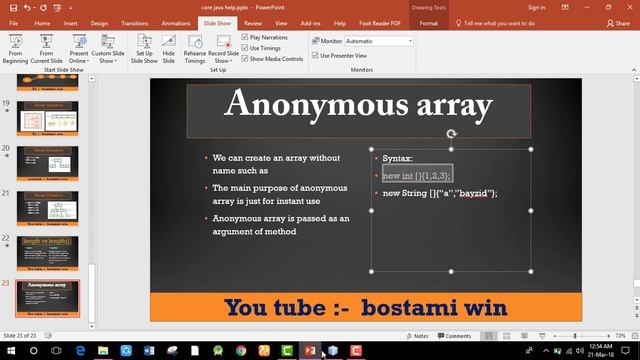
Task: Open the Add-ins tab
Action: click(310, 23)
